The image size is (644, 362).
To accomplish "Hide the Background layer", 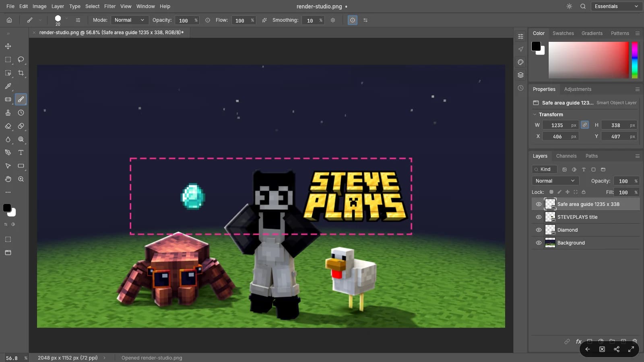I will pyautogui.click(x=539, y=243).
